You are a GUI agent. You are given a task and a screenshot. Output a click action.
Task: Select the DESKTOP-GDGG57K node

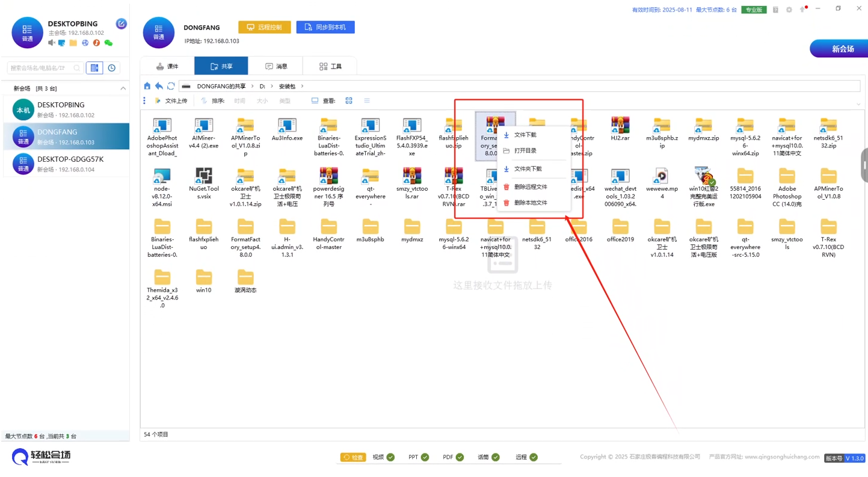pyautogui.click(x=66, y=164)
